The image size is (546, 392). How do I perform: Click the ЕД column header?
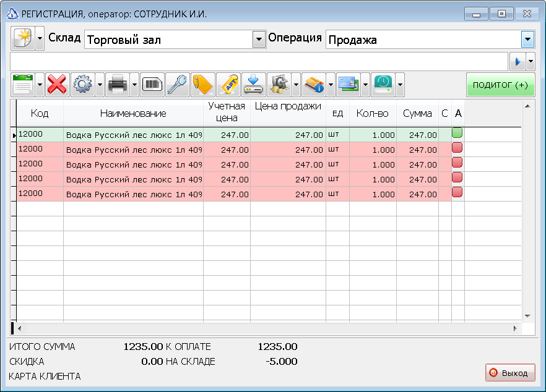coord(338,113)
